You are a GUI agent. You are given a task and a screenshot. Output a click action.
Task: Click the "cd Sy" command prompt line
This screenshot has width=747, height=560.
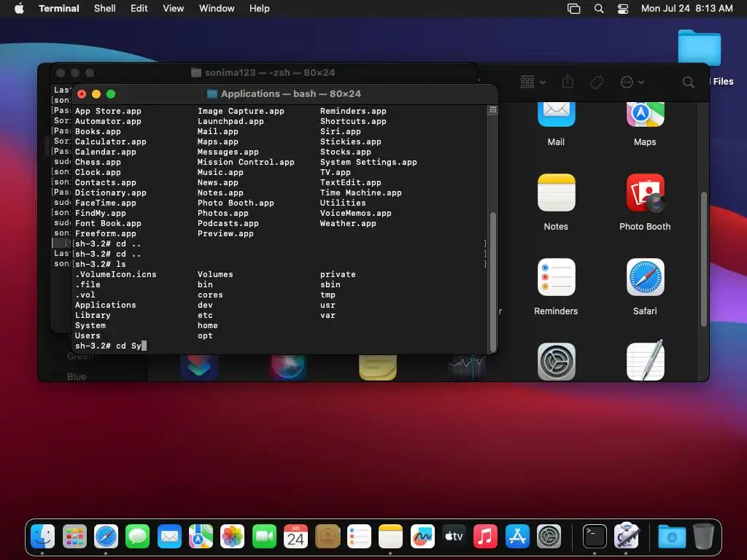(111, 346)
